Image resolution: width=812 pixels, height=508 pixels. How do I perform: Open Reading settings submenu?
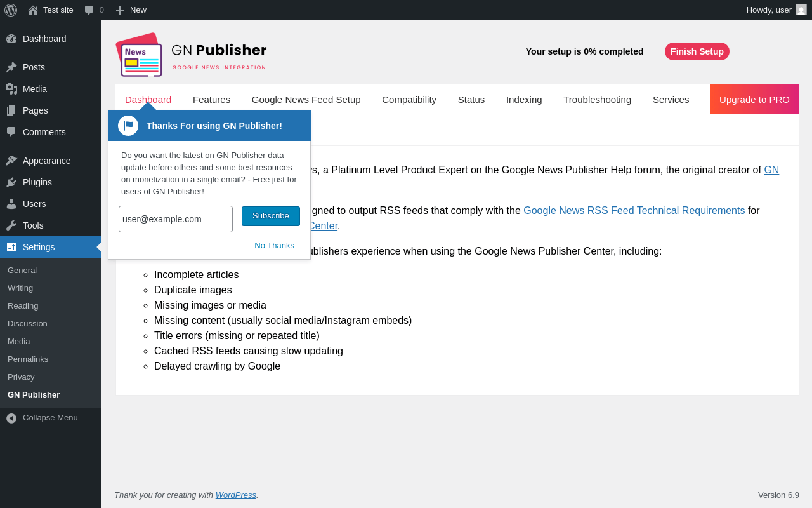(23, 306)
